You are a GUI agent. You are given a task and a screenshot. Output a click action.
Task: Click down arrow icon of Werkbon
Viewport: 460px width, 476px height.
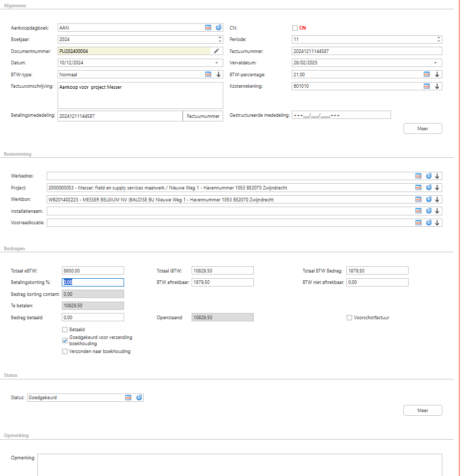[437, 199]
